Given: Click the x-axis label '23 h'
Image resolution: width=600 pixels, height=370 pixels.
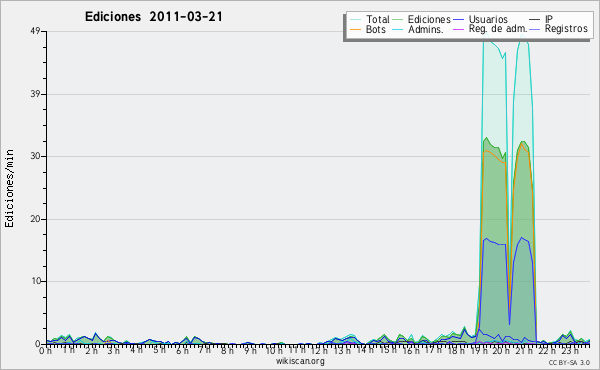Looking at the screenshot, I should [x=570, y=350].
